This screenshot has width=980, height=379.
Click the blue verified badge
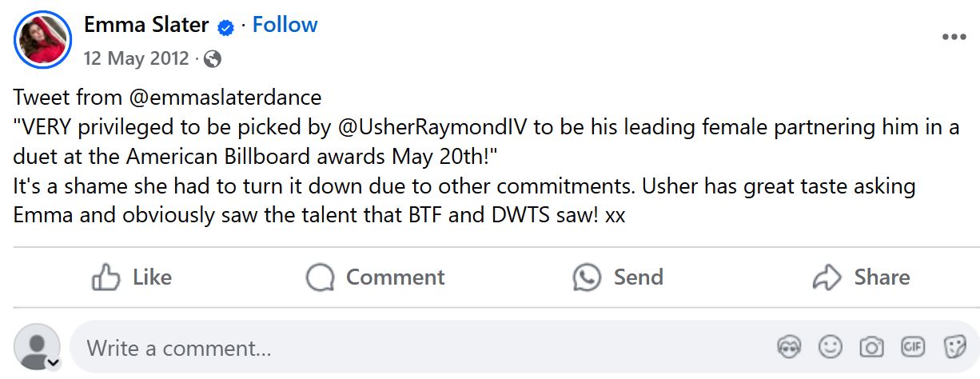tap(226, 26)
